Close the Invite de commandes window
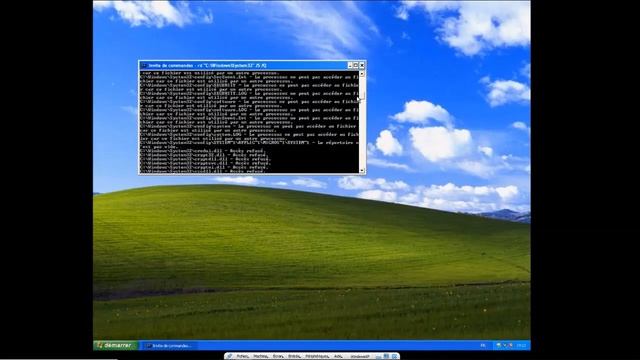 (x=362, y=65)
